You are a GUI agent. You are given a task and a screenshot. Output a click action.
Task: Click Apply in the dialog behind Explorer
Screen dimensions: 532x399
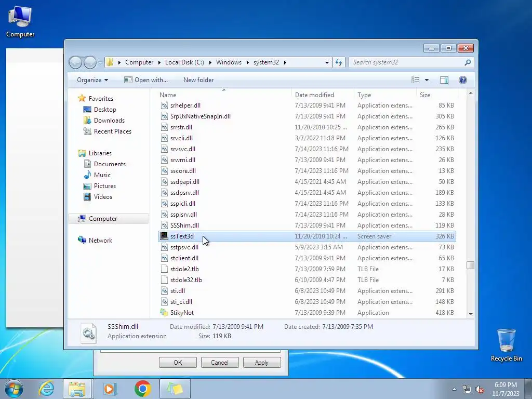(x=262, y=362)
